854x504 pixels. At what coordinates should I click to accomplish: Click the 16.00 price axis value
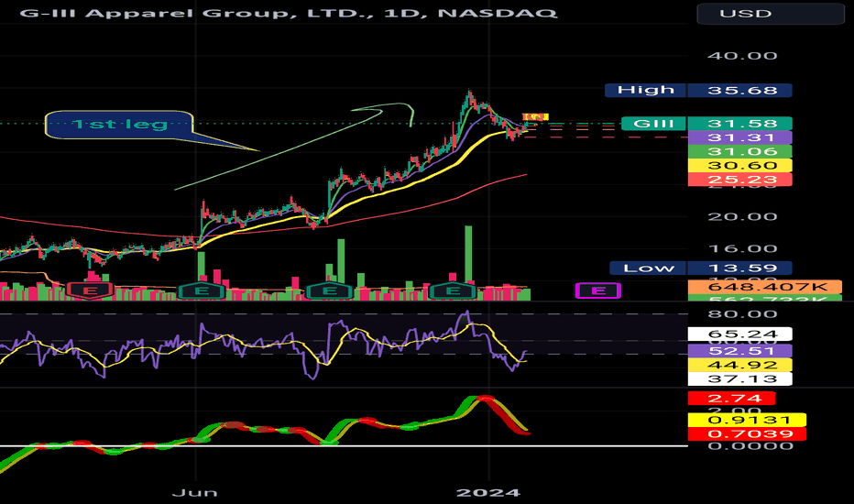[742, 249]
